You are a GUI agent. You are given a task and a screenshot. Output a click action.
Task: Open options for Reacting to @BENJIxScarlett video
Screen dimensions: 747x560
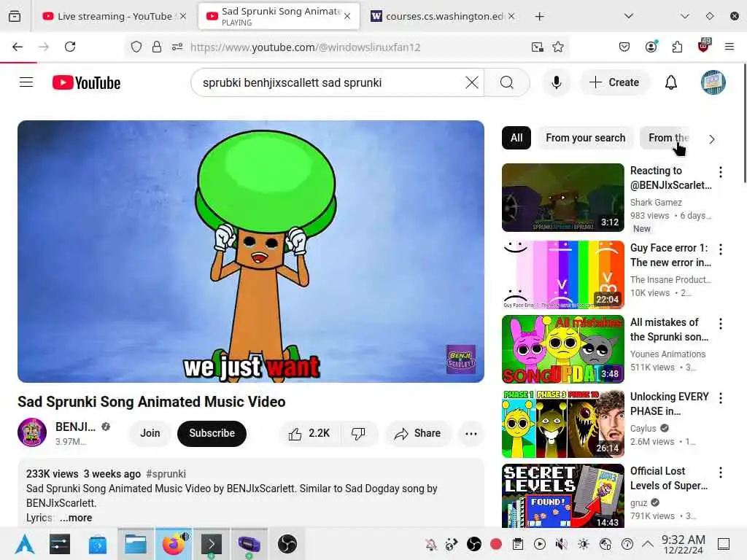721,172
